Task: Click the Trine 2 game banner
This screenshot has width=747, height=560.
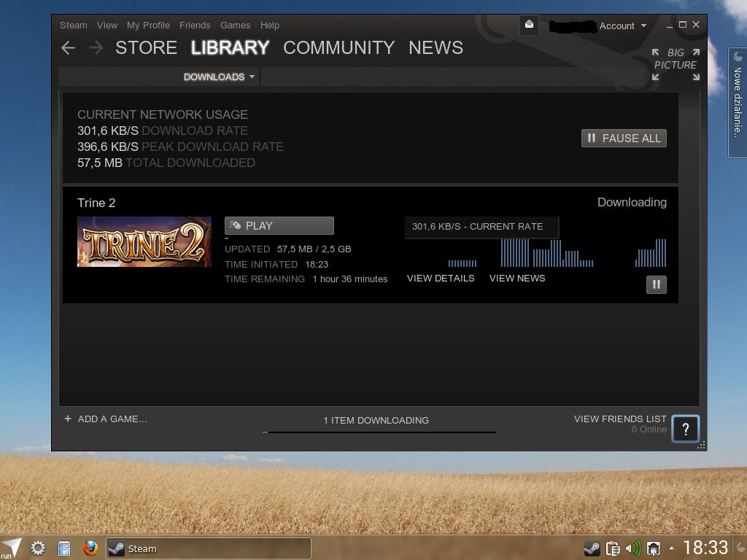Action: click(144, 241)
